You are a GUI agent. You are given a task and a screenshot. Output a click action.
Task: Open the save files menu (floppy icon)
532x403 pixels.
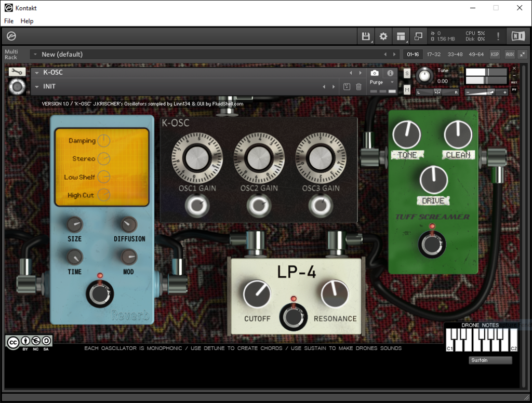[366, 36]
